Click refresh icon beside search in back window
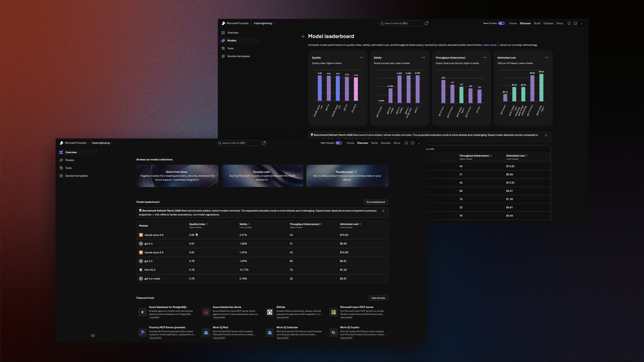The image size is (644, 362). 426,23
